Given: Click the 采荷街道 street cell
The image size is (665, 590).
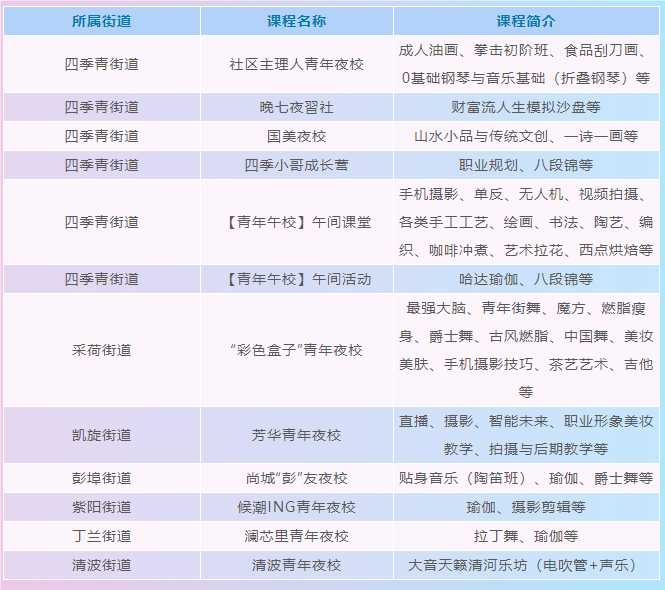Looking at the screenshot, I should point(101,350).
